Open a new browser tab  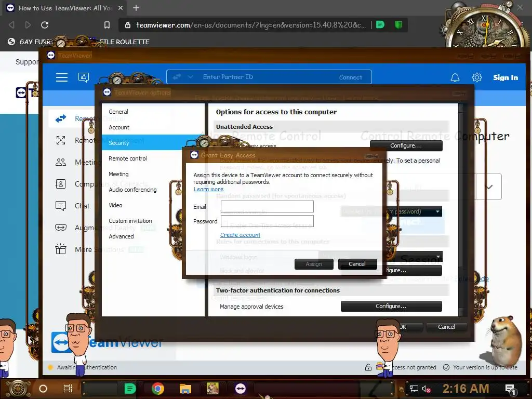(x=136, y=8)
